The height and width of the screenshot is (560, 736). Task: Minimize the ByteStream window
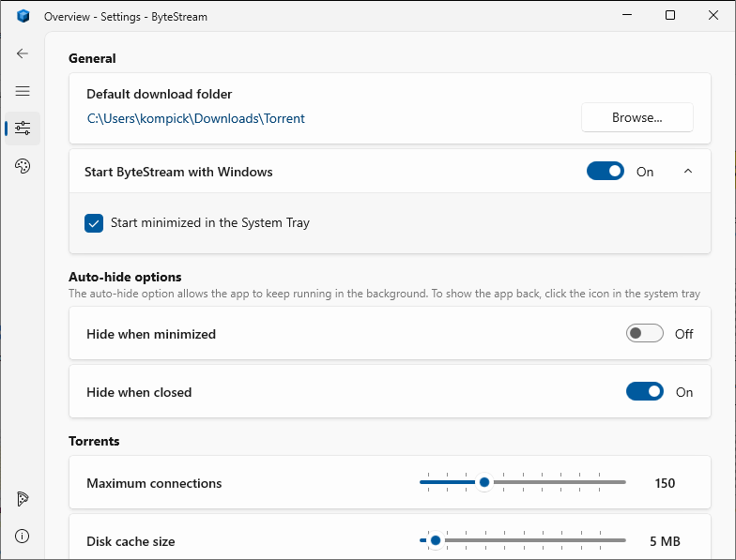[x=627, y=15]
